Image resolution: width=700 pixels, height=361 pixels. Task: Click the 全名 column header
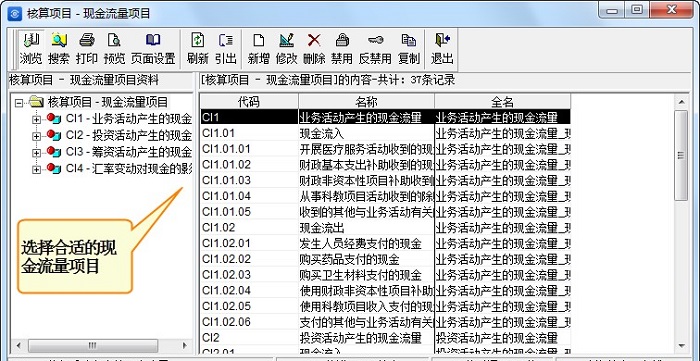pyautogui.click(x=502, y=102)
